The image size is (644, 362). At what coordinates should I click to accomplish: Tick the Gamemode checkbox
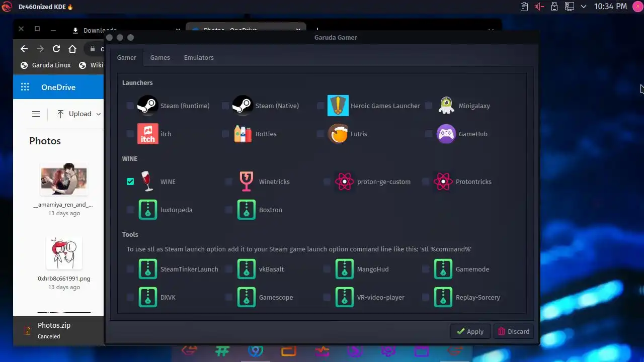[x=426, y=269]
